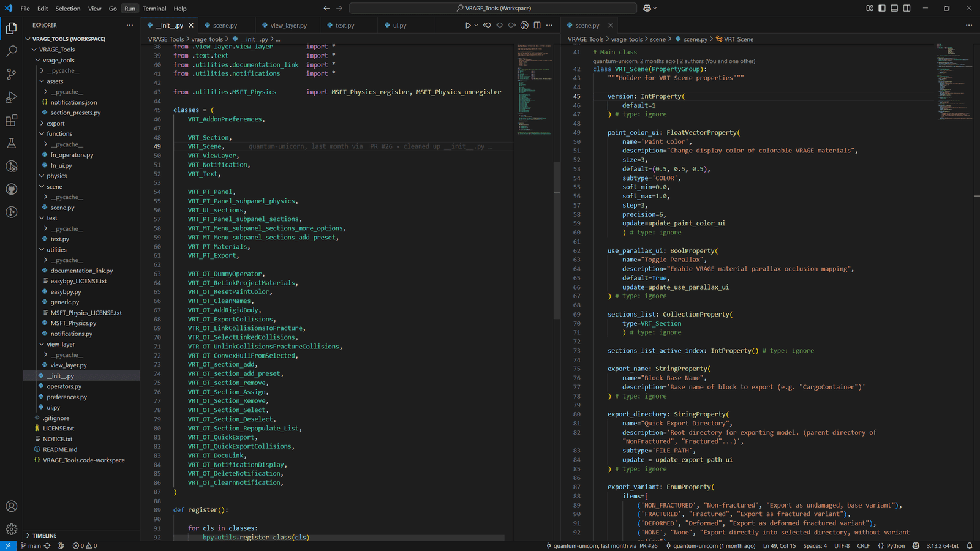Open the Selection menu
980x551 pixels.
tap(68, 9)
